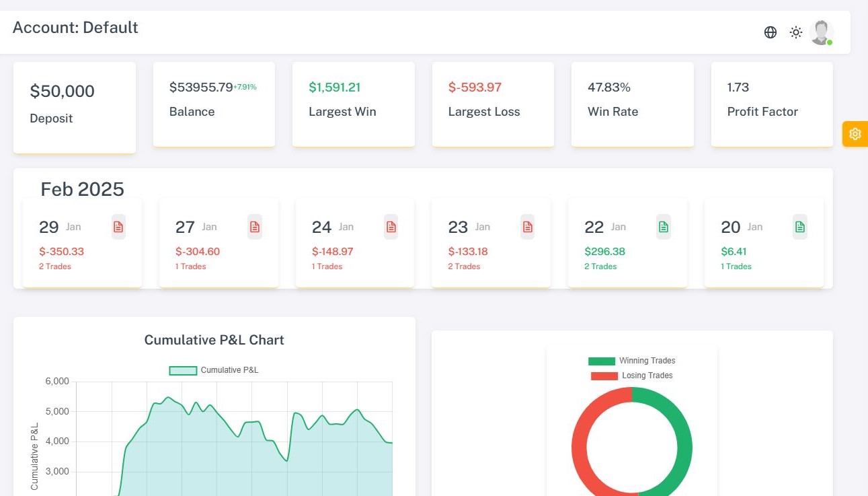
Task: Click the Account: Default header title
Action: 75,28
